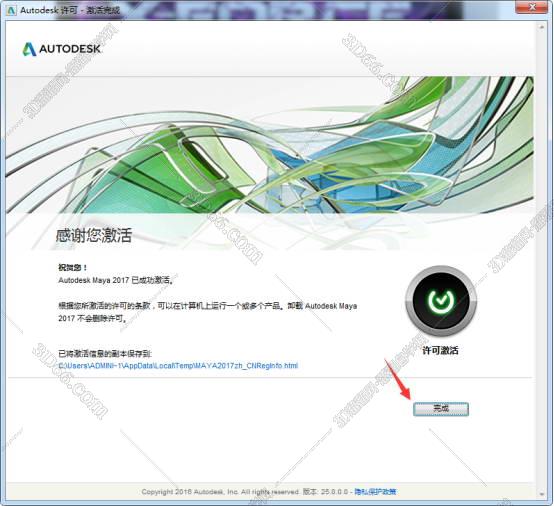The height and width of the screenshot is (506, 554).
Task: Click the title bar Autodesk app icon
Action: click(x=11, y=10)
